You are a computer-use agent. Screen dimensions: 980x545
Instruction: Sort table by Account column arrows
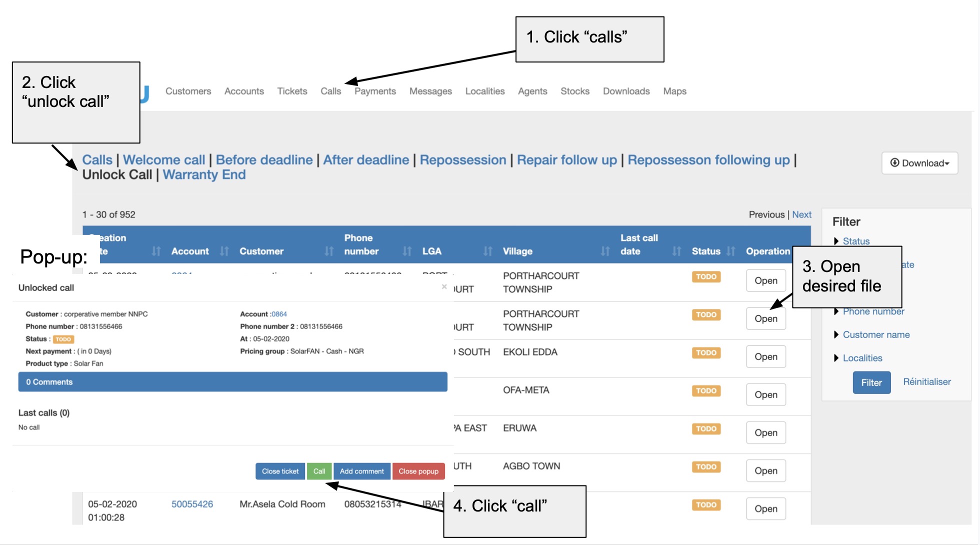[224, 251]
